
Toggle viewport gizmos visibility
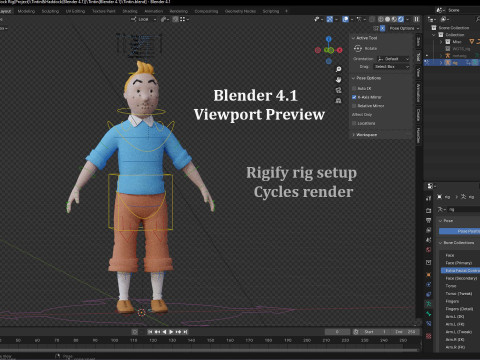tap(330, 19)
